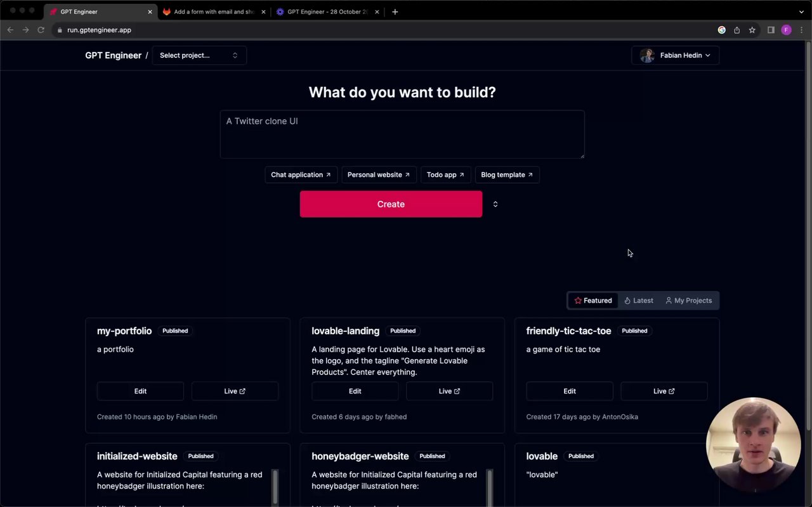Close the 'GPT Engineer – 28 October' tab

(377, 11)
